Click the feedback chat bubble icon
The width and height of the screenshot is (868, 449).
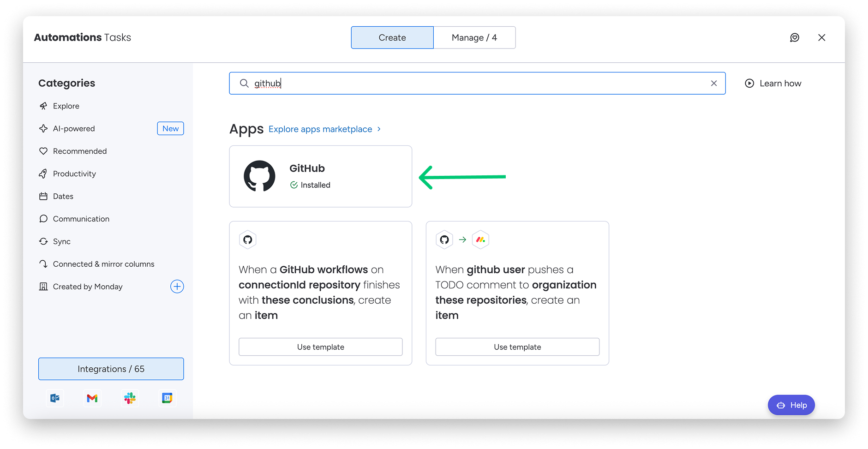coord(795,37)
